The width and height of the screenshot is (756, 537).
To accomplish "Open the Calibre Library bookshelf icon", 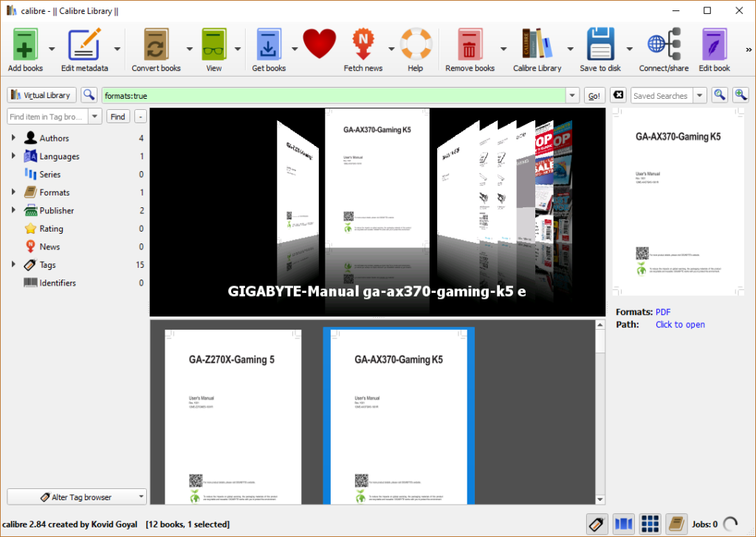I will tap(537, 44).
